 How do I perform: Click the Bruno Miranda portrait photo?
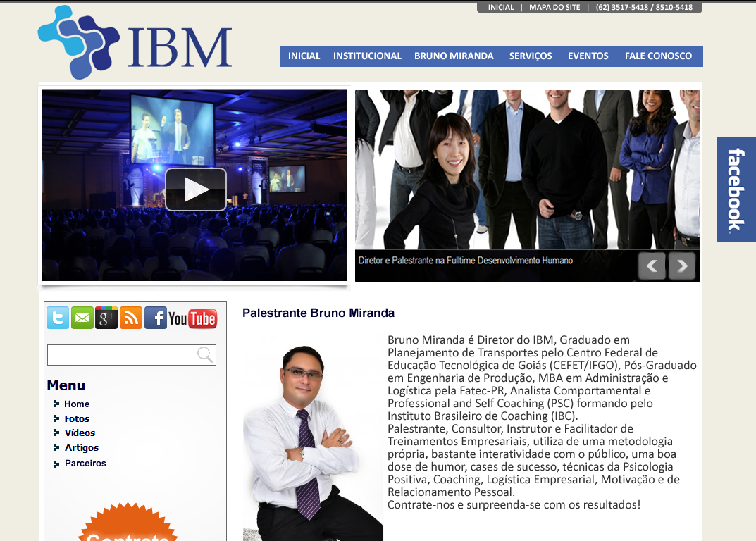pos(313,438)
